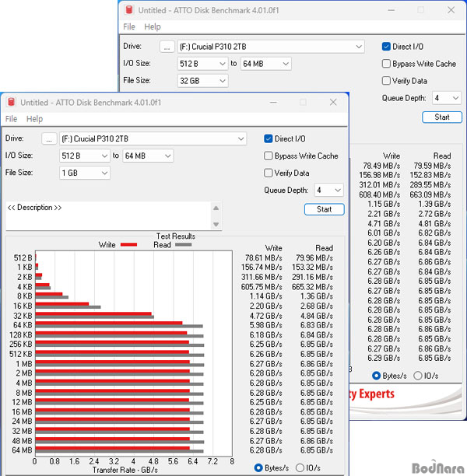Minimize the front ATTO window

[x=273, y=103]
